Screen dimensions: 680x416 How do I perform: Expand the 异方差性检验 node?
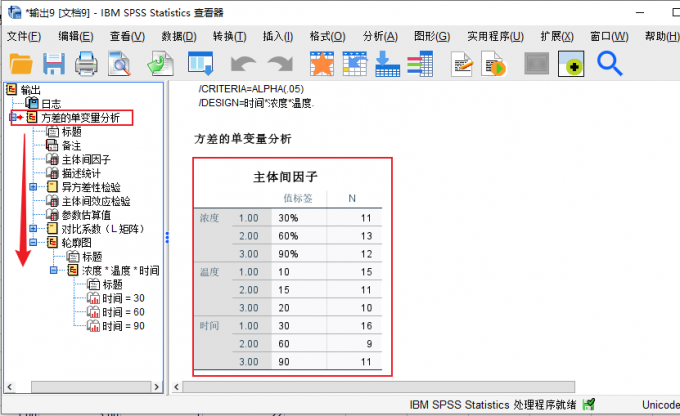[x=33, y=187]
